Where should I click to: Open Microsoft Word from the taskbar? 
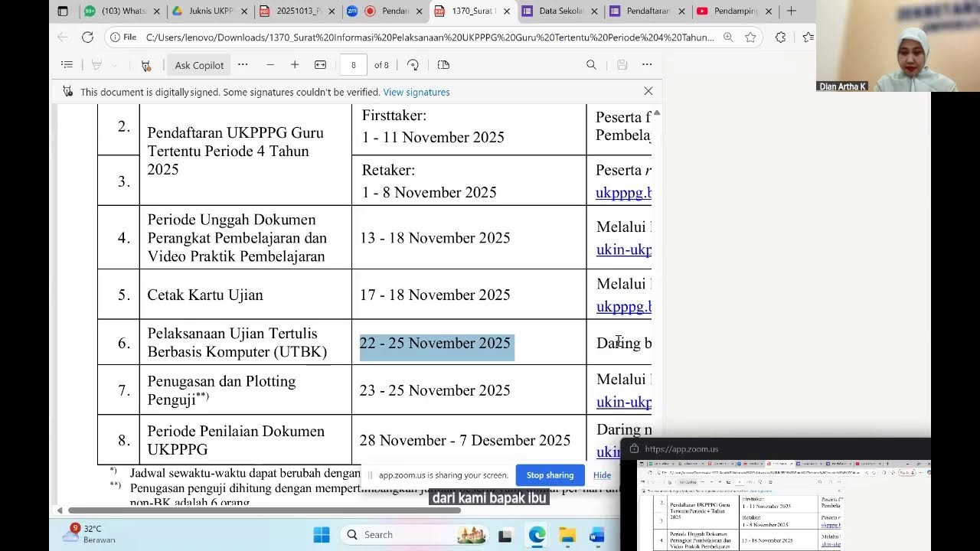coord(597,535)
